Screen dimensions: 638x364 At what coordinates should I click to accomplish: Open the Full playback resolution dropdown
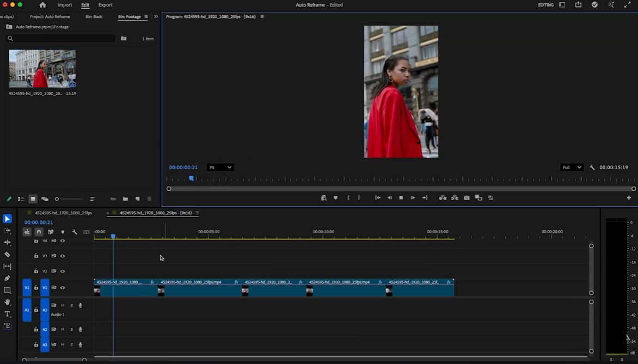[x=572, y=167]
